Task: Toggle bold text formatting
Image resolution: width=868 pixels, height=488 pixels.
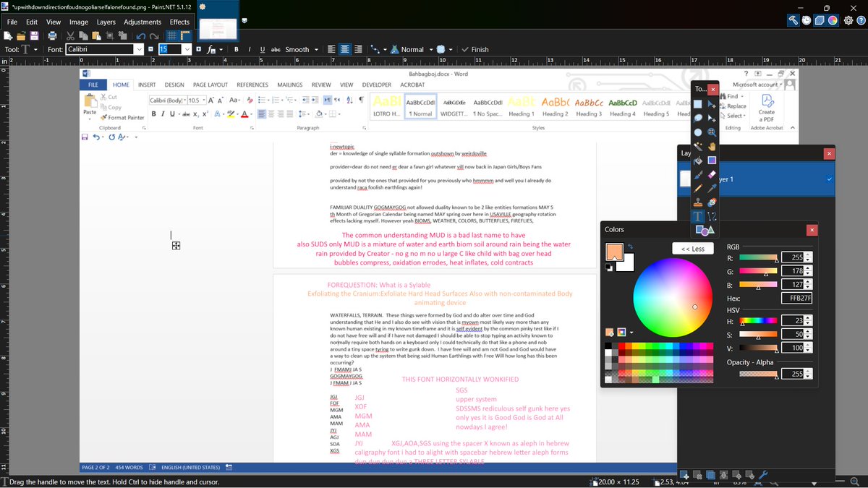Action: click(x=237, y=49)
